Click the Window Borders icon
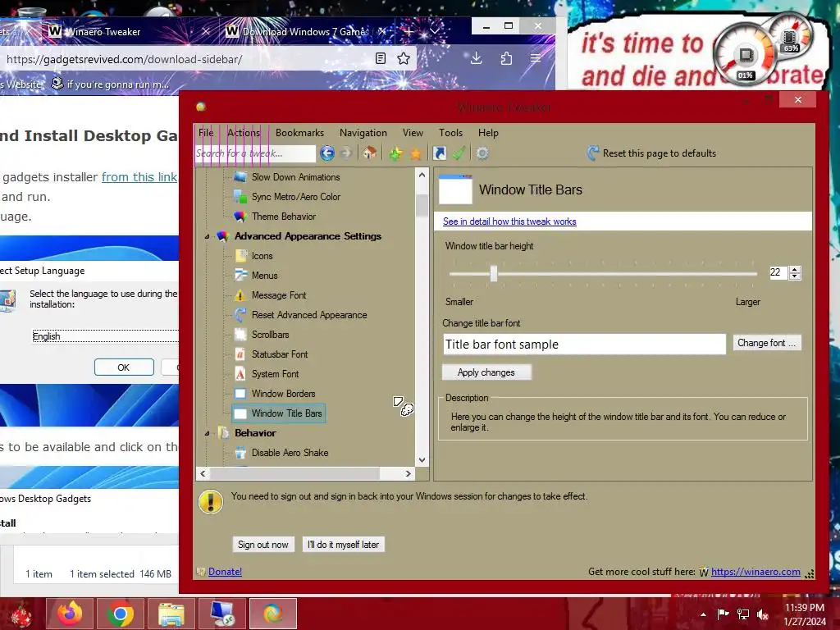 [x=240, y=394]
